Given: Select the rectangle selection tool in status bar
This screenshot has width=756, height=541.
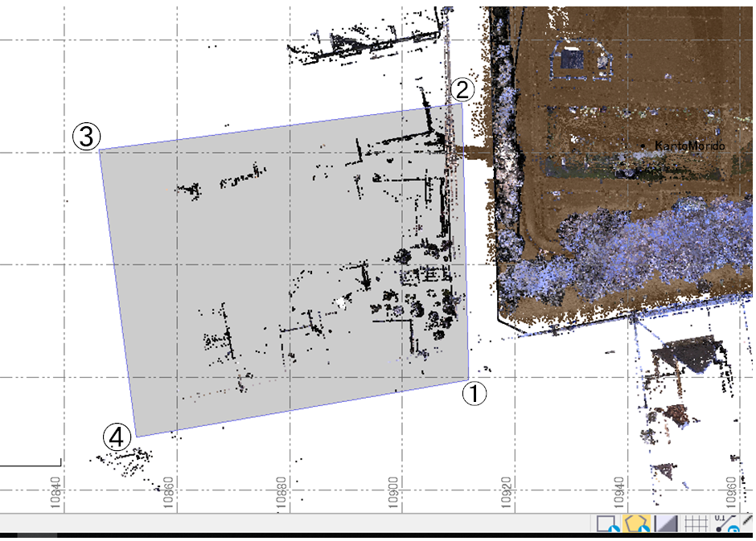Looking at the screenshot, I should click(x=606, y=524).
